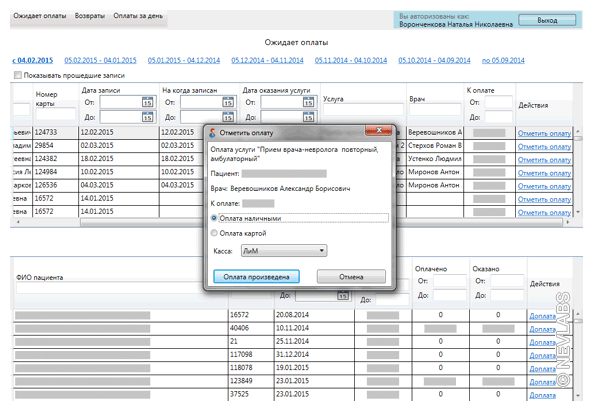593x411 pixels.
Task: Open Оплаты за день menu tab
Action: click(138, 16)
